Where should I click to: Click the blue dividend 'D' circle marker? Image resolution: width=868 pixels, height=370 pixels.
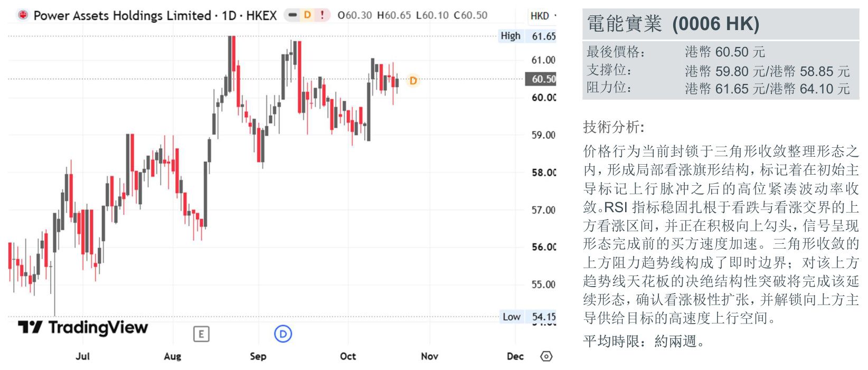pos(283,334)
